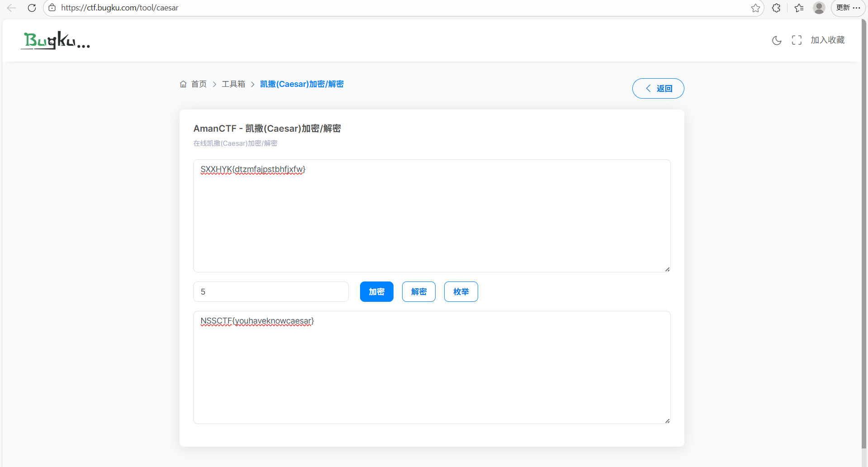This screenshot has width=868, height=467.
Task: Grab the input textarea resize handle
Action: pyautogui.click(x=667, y=269)
